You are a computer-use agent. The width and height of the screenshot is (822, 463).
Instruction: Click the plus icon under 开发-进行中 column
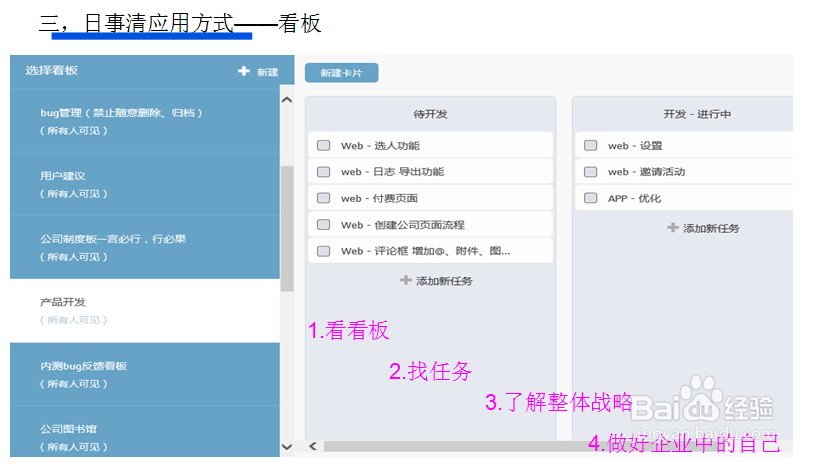[673, 228]
